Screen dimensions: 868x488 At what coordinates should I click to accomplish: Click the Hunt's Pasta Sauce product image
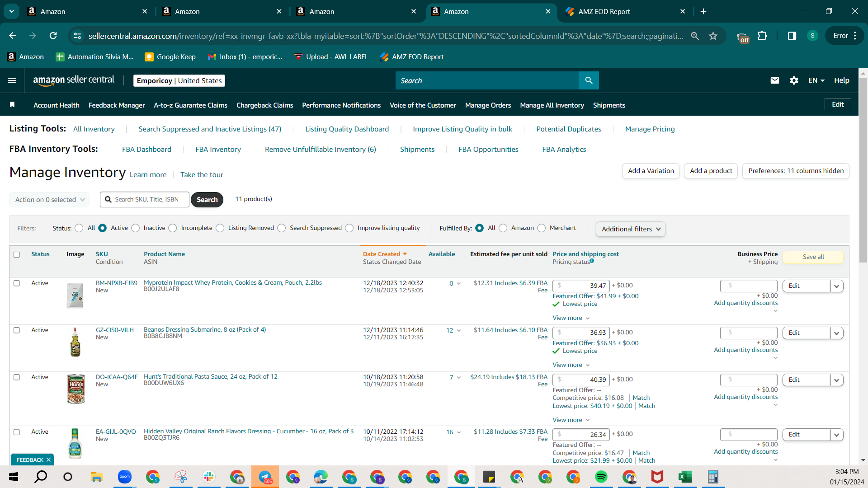pos(75,389)
